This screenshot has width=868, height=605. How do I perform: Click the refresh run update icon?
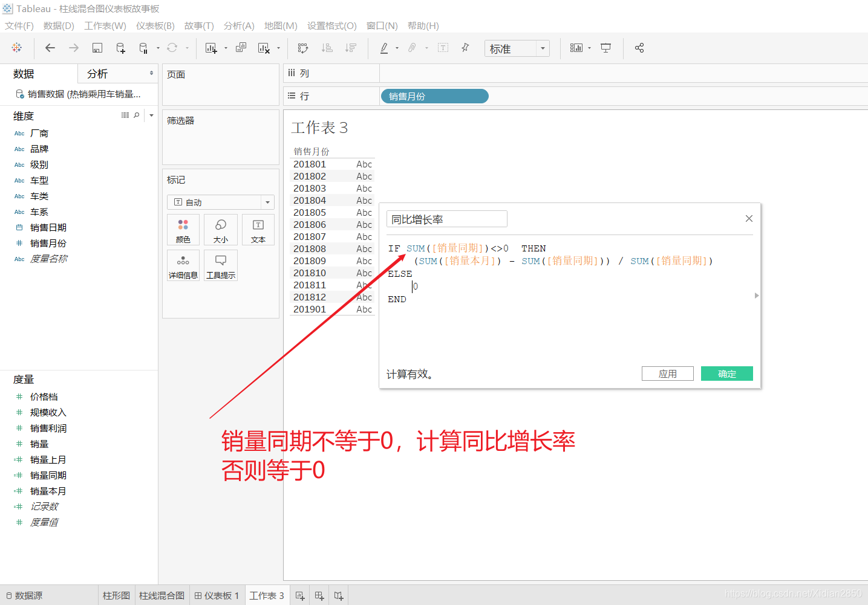pyautogui.click(x=172, y=48)
